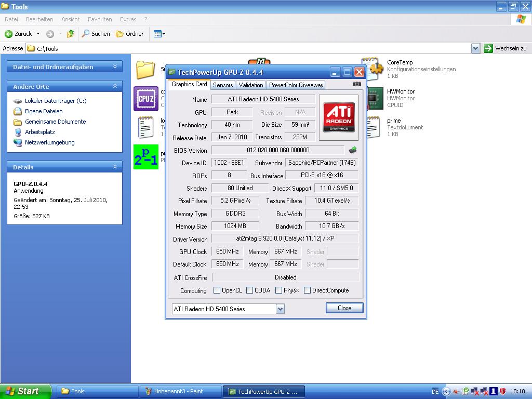Click the Windows Start button
Image resolution: width=532 pixels, height=399 pixels.
coord(25,391)
